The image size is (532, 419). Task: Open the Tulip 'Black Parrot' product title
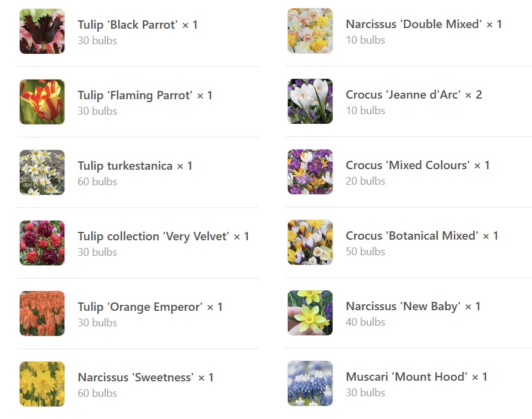[127, 25]
